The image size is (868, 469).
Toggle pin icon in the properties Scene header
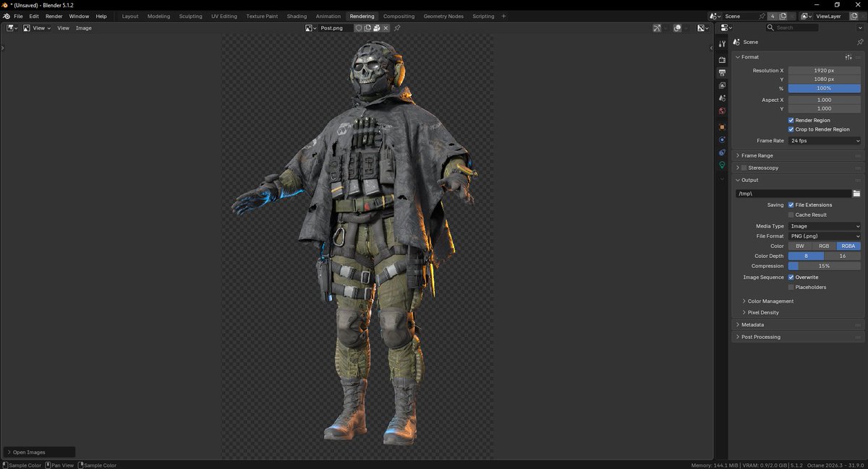pos(860,42)
